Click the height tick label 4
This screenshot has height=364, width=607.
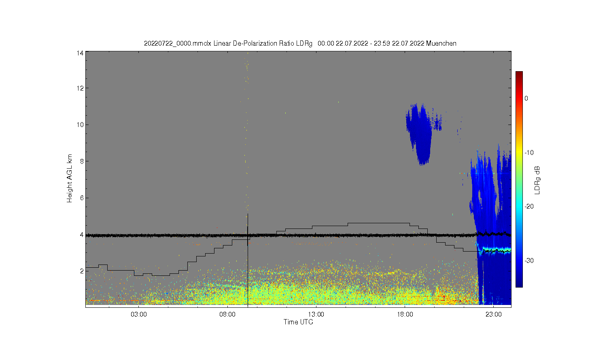[x=82, y=235]
